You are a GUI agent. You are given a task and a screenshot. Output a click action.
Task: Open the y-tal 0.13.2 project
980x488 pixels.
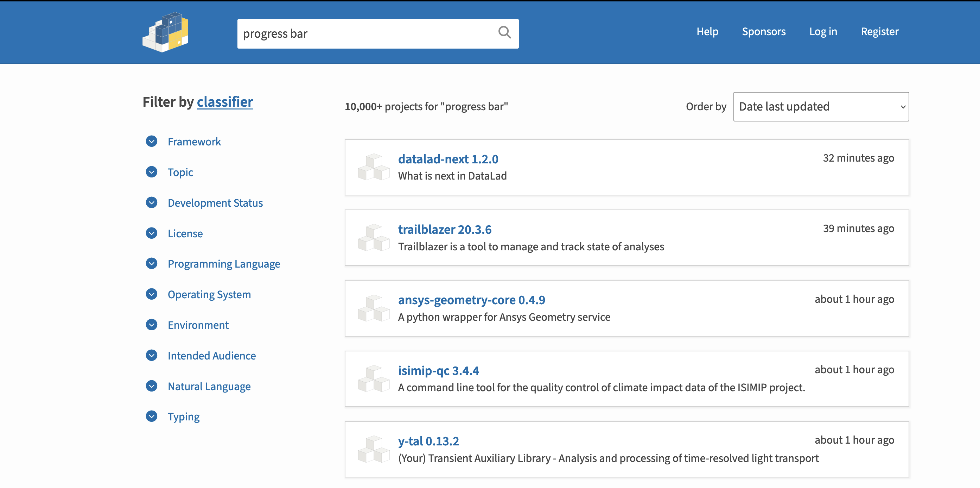428,441
